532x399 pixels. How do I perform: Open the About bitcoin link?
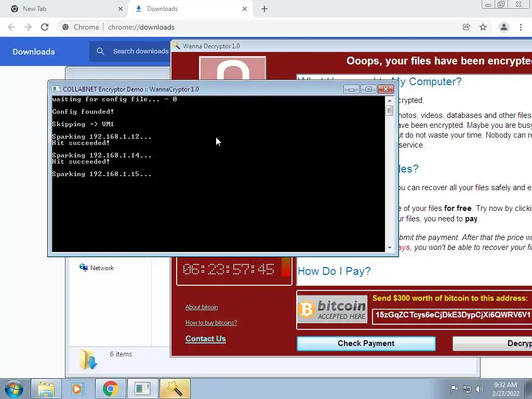[x=202, y=307]
